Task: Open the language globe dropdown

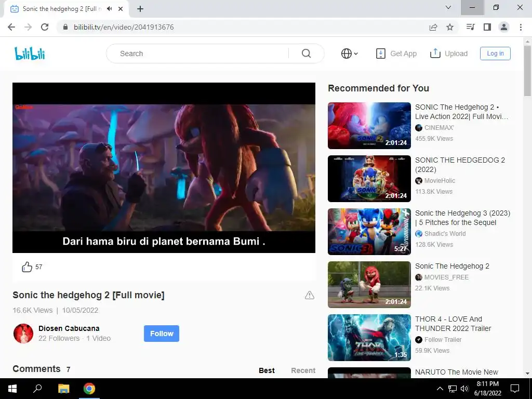Action: click(x=349, y=54)
